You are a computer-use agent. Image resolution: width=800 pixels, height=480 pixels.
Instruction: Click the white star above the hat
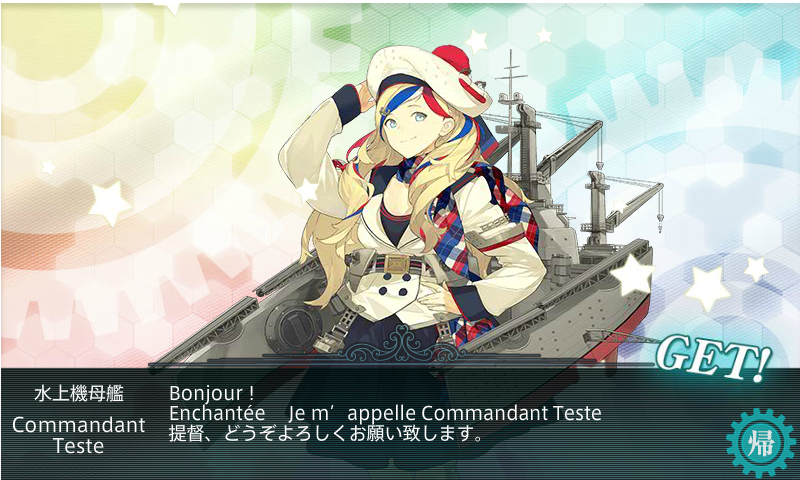(477, 41)
